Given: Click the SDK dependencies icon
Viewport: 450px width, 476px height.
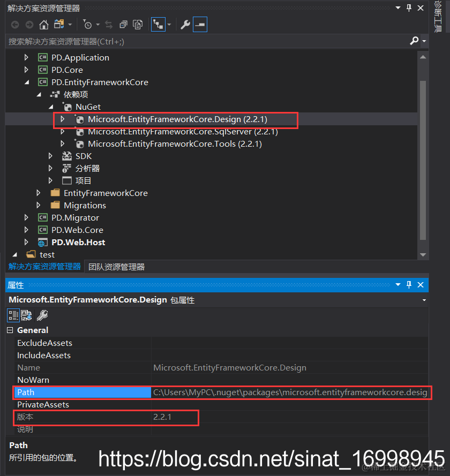Looking at the screenshot, I should tap(67, 156).
